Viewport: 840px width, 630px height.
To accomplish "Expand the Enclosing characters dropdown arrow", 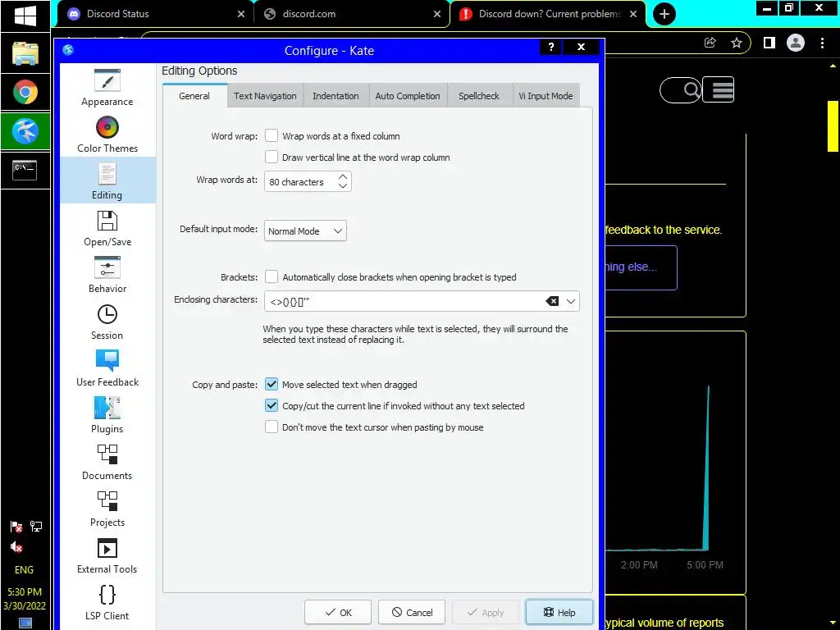I will coord(571,301).
